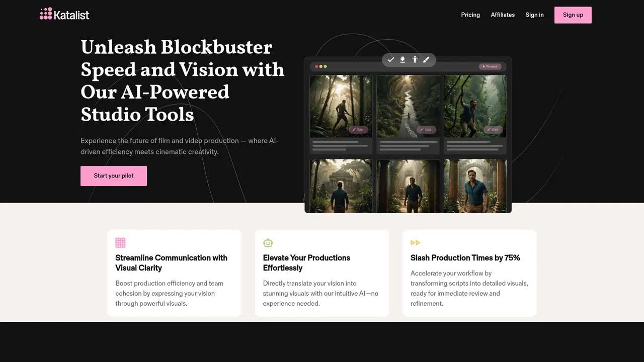Select the man facing temple thumbnail
This screenshot has width=644, height=362.
341,186
